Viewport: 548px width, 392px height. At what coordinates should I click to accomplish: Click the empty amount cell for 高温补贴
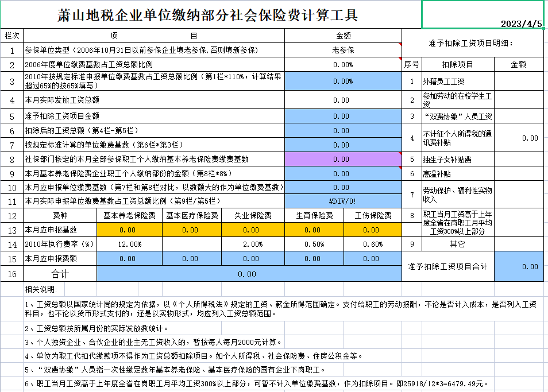(519, 173)
